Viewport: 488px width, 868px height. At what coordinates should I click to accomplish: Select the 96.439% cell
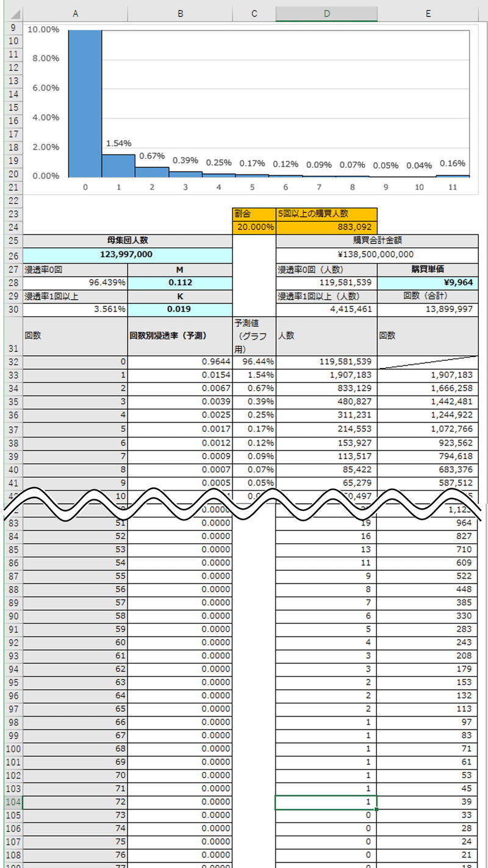click(x=74, y=283)
